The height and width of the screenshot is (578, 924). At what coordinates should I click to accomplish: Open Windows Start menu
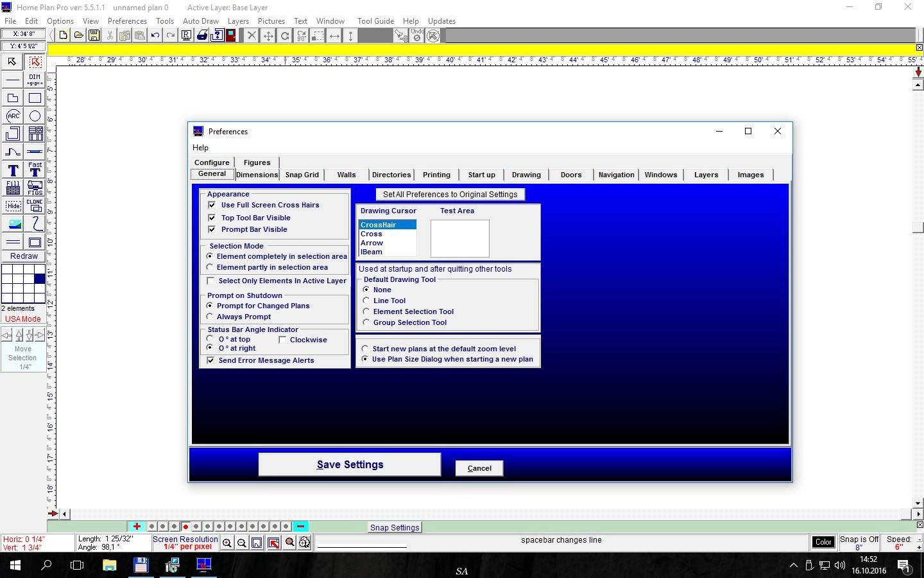coord(15,565)
